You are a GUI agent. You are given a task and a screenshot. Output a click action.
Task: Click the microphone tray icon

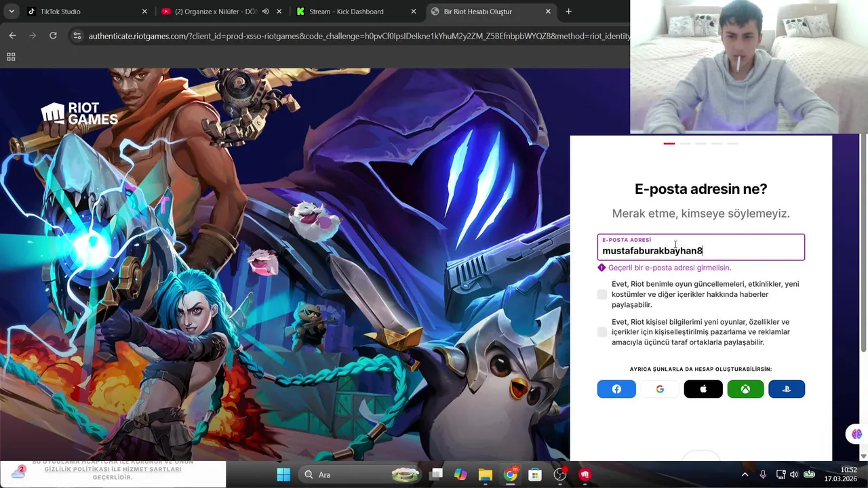click(x=763, y=474)
